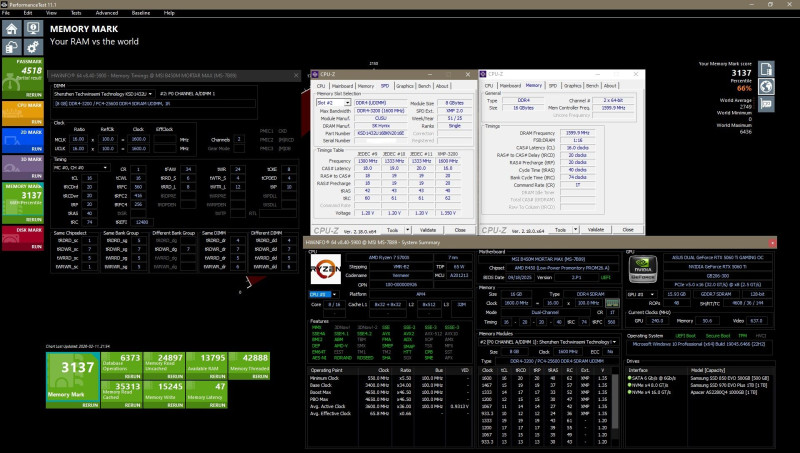
Task: Click the save result document icon
Action: coord(766,69)
